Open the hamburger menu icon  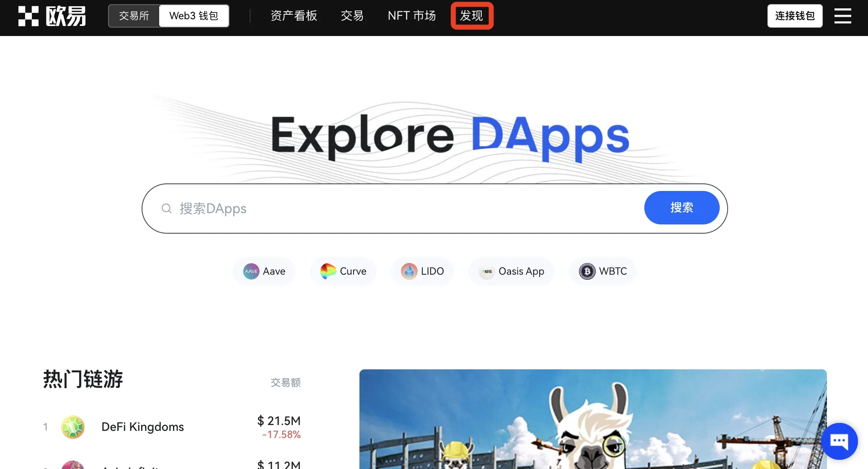[842, 16]
